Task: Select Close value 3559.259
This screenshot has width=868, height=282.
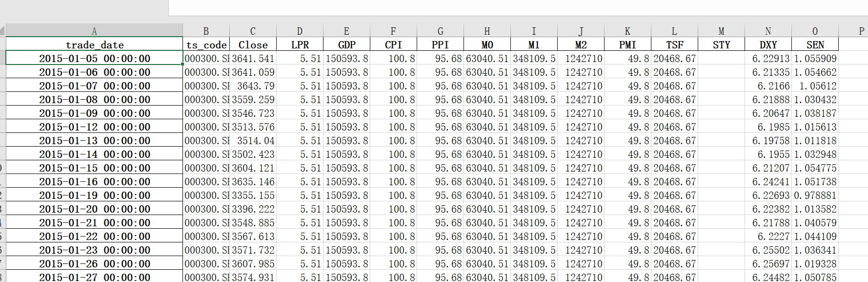Action: click(x=253, y=99)
